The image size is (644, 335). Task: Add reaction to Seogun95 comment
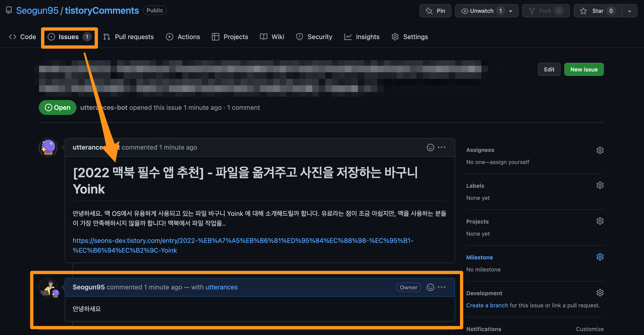[430, 287]
